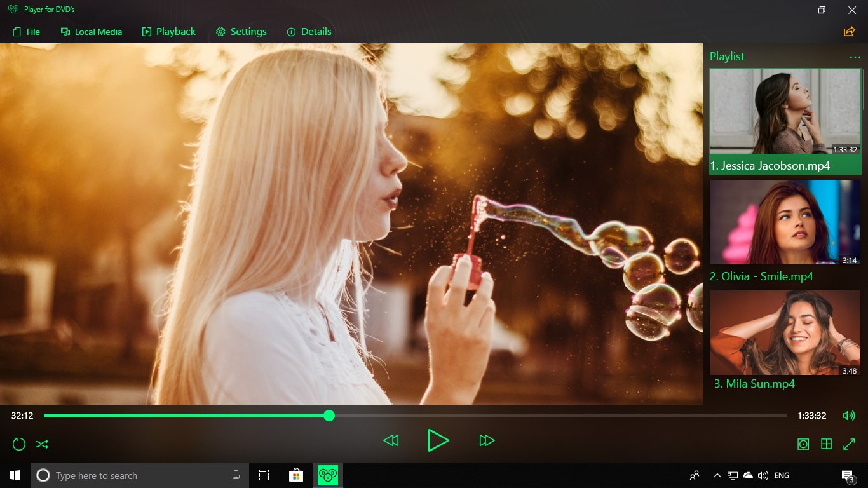Click the video progress slider

click(329, 416)
